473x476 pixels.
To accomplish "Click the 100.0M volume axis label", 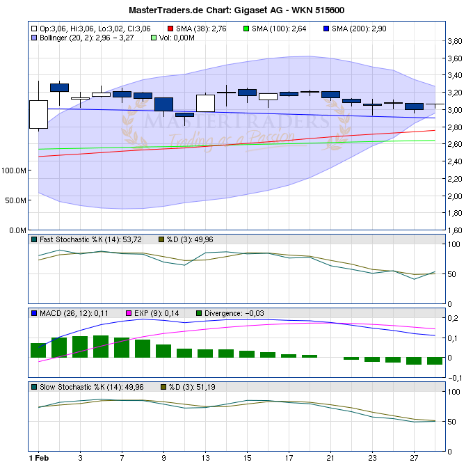I will click(14, 170).
